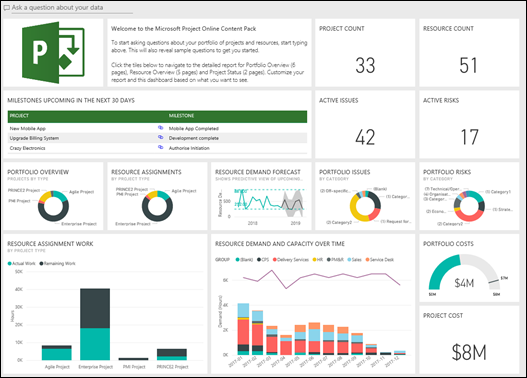Click the Portfolio Overview donut chart
Image resolution: width=527 pixels, height=378 pixels.
pos(53,206)
